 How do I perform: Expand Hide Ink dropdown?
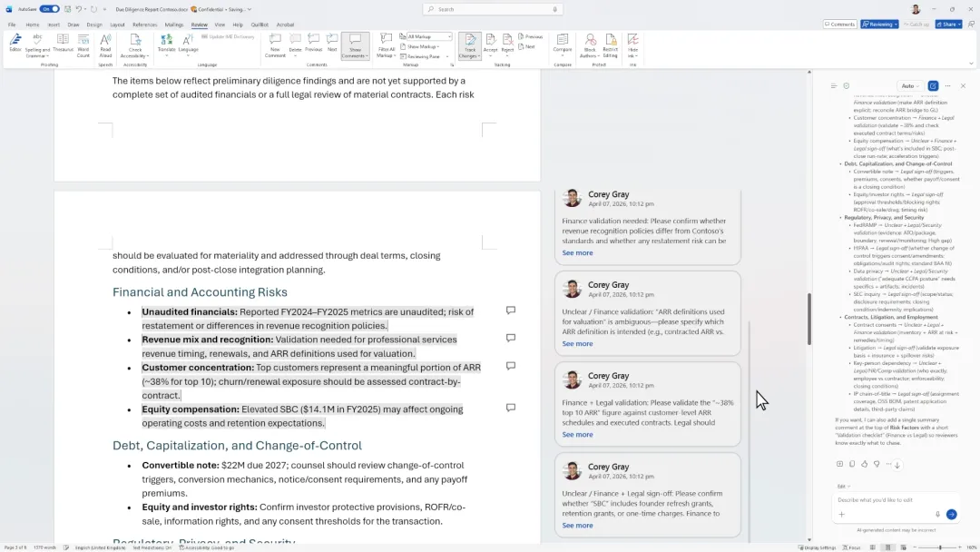click(x=632, y=45)
